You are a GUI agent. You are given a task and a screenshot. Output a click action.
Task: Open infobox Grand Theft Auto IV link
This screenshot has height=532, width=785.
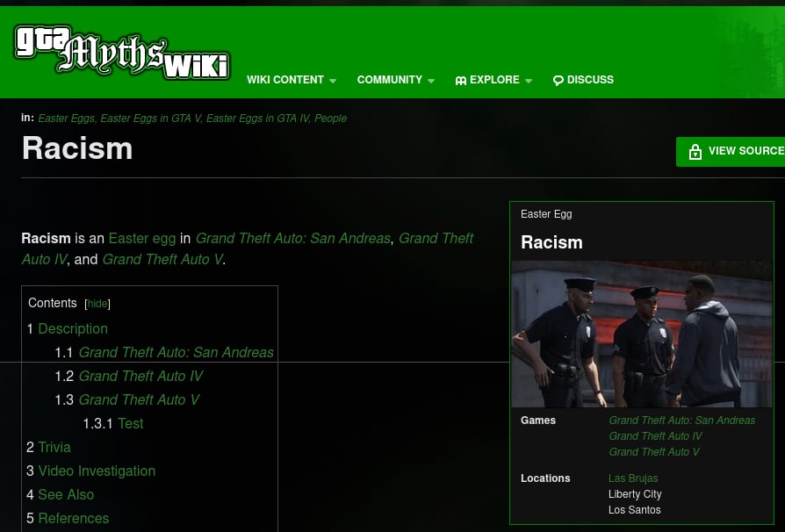pyautogui.click(x=655, y=436)
